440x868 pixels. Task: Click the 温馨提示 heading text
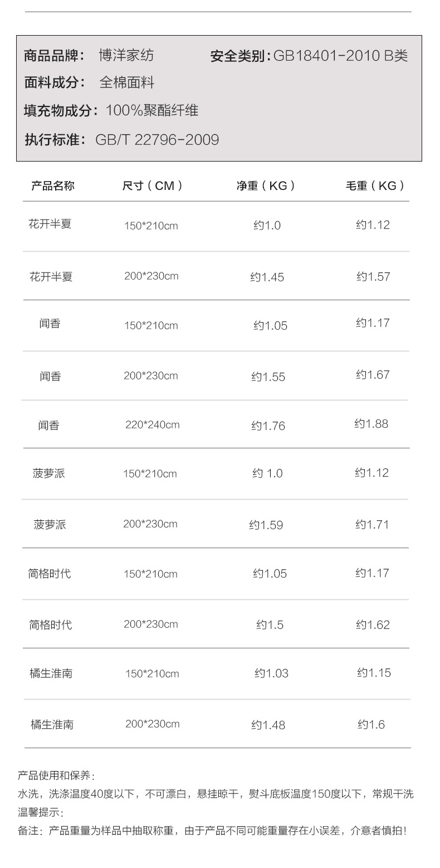point(41,812)
